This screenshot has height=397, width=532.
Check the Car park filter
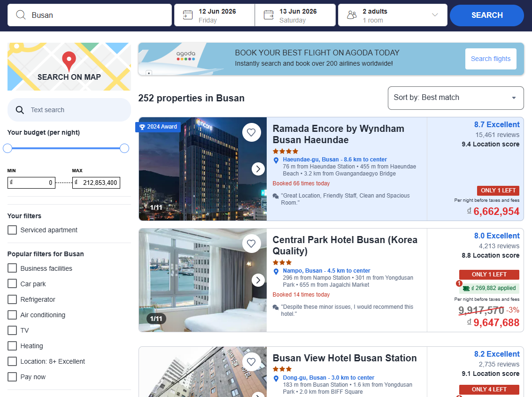[12, 284]
